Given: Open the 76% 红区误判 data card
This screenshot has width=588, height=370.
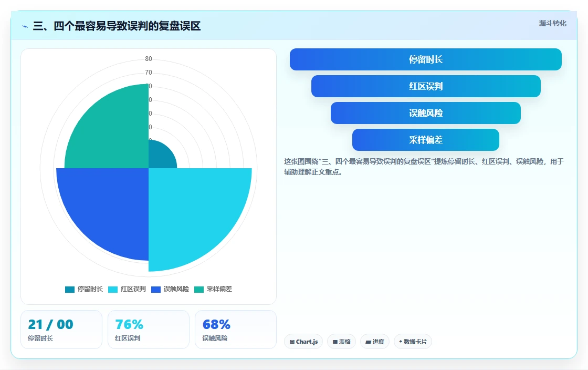Looking at the screenshot, I should pos(149,330).
